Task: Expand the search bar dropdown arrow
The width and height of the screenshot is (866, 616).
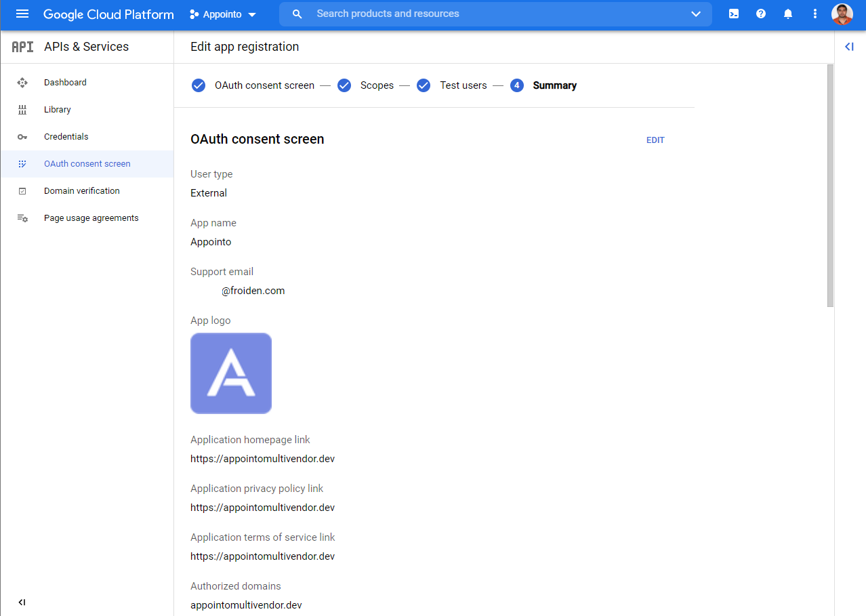Action: click(696, 14)
